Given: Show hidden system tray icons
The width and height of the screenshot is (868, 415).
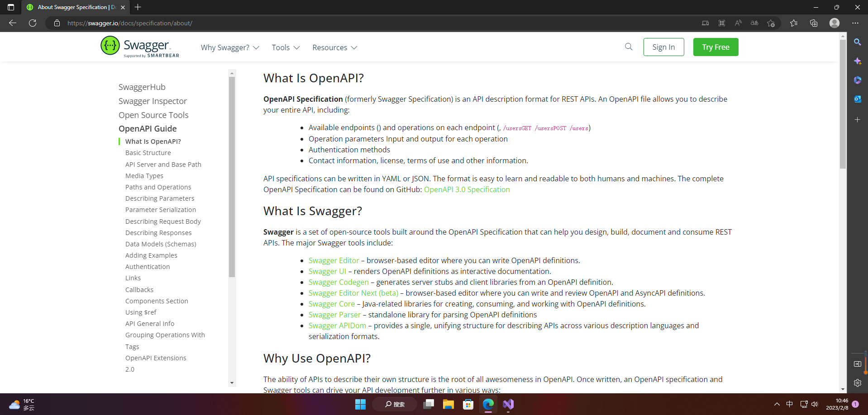Looking at the screenshot, I should tap(777, 404).
